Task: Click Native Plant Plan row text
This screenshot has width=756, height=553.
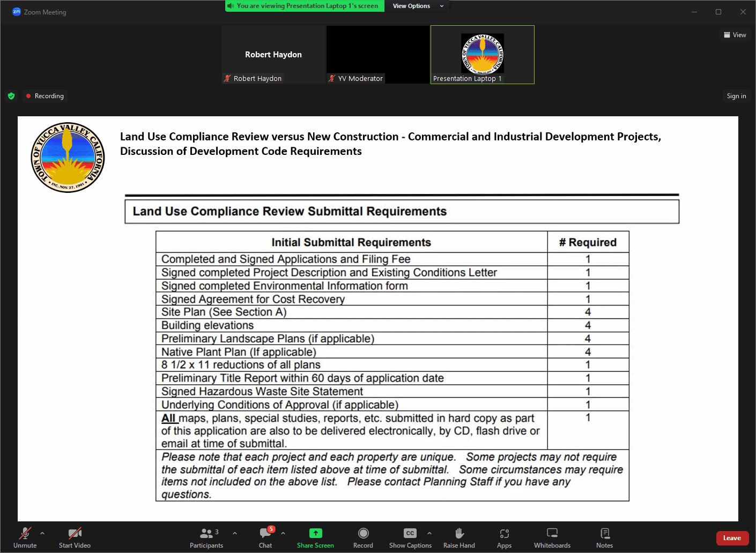Action: click(239, 352)
